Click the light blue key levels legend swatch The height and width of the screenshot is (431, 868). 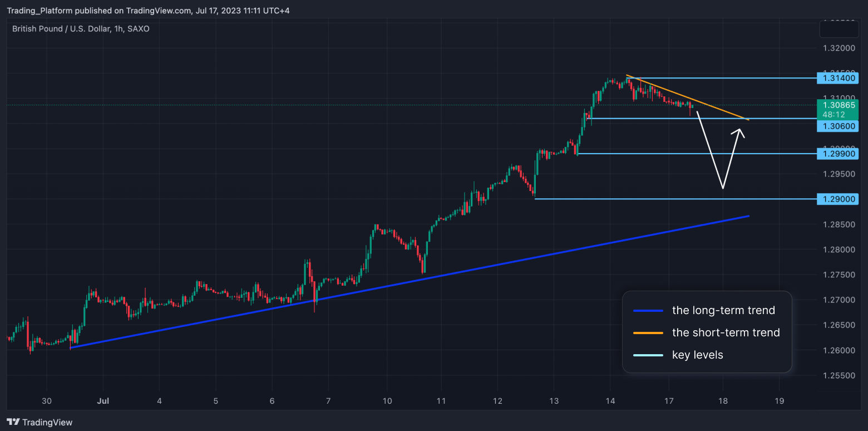click(x=648, y=355)
